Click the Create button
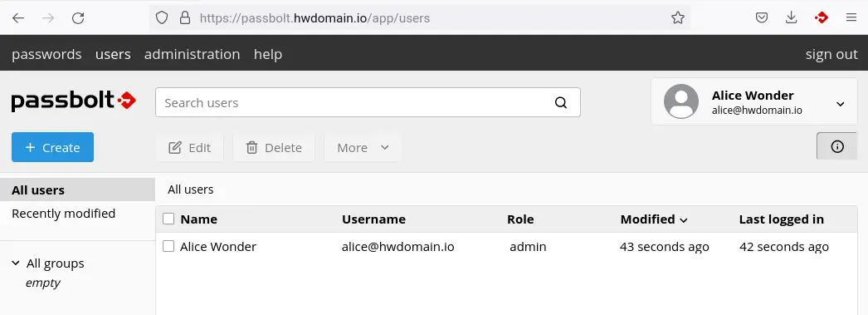 click(x=52, y=147)
